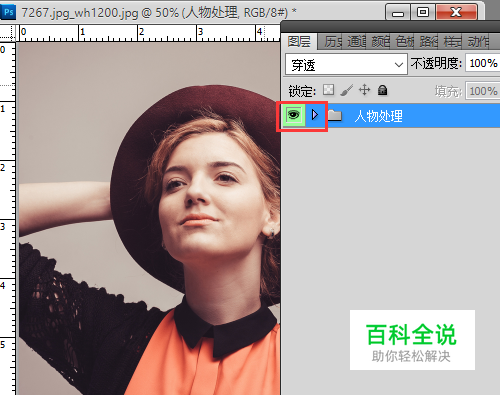Click the 人物处理 folder icon
This screenshot has height=395, width=500.
(335, 116)
